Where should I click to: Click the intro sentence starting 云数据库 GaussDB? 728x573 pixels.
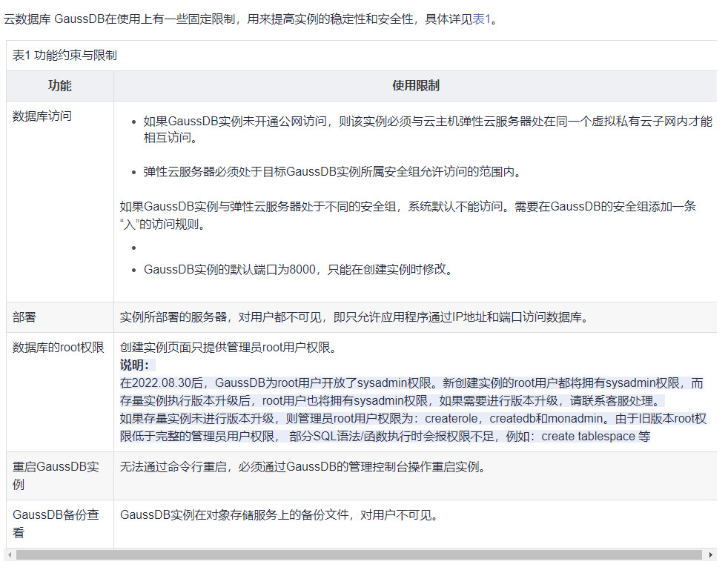click(251, 19)
